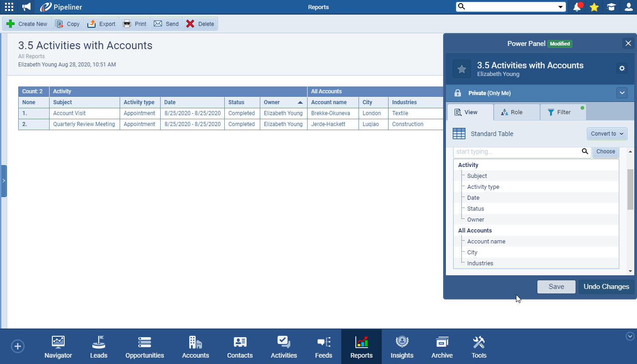Expand the Private sharing options chevron
The width and height of the screenshot is (637, 364).
coord(622,93)
